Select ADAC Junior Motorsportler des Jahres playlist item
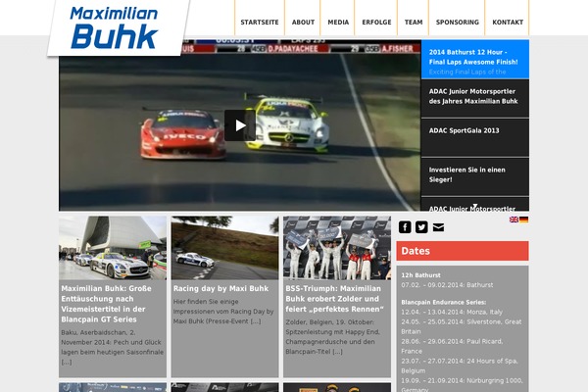Image resolution: width=588 pixels, height=392 pixels. point(475,99)
